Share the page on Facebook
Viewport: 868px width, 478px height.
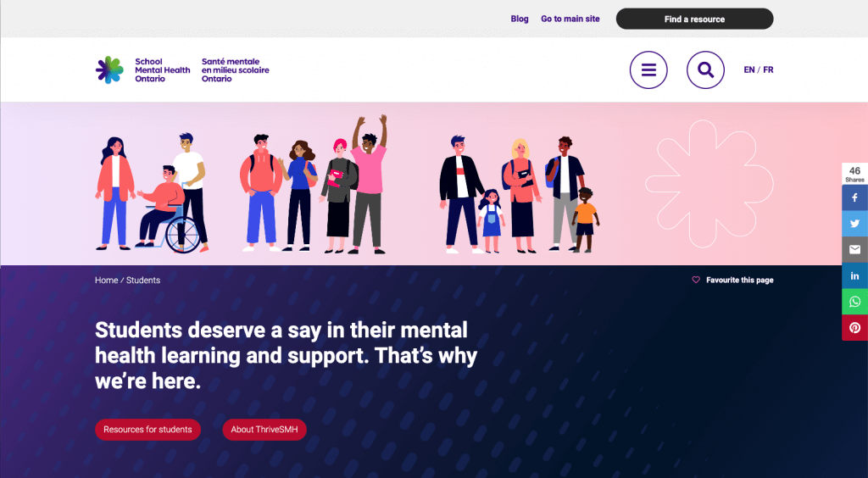pyautogui.click(x=854, y=198)
